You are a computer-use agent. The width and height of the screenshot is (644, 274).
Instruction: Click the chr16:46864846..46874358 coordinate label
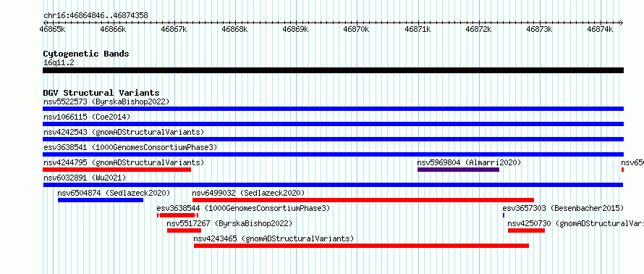(96, 16)
